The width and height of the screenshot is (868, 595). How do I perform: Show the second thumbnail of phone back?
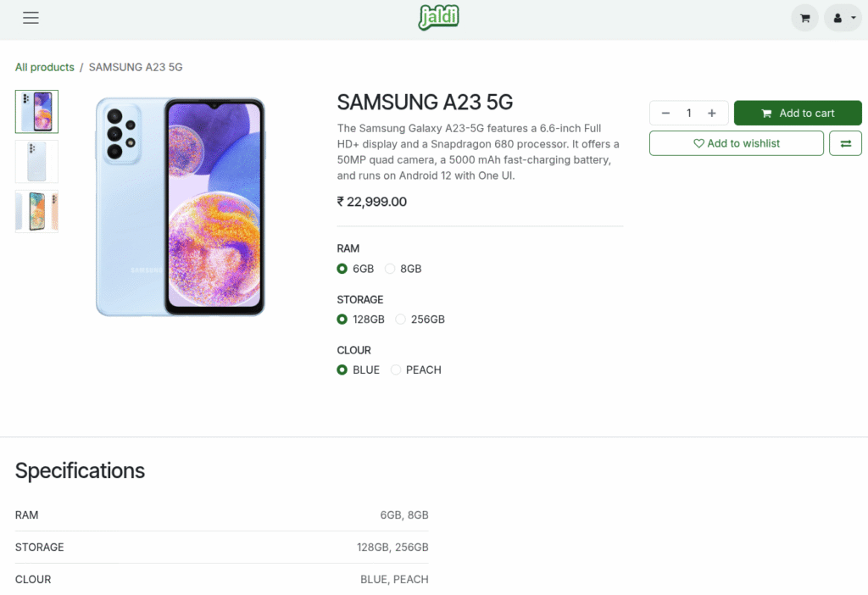point(36,161)
